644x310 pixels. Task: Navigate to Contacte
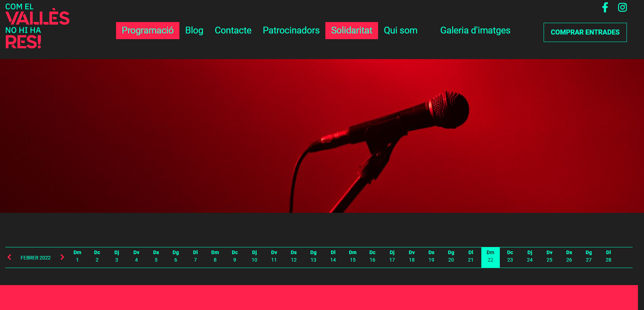tap(233, 31)
